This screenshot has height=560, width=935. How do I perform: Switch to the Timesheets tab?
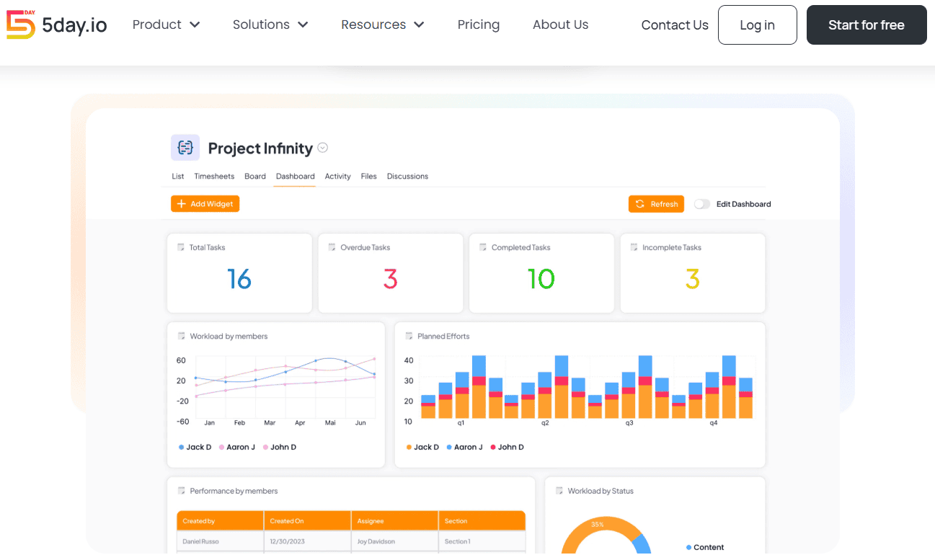point(214,176)
